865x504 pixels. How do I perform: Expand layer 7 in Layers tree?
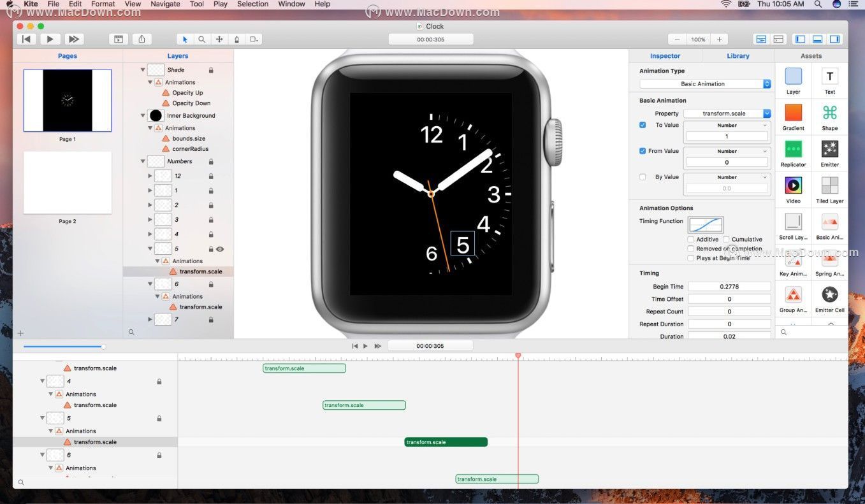(150, 319)
